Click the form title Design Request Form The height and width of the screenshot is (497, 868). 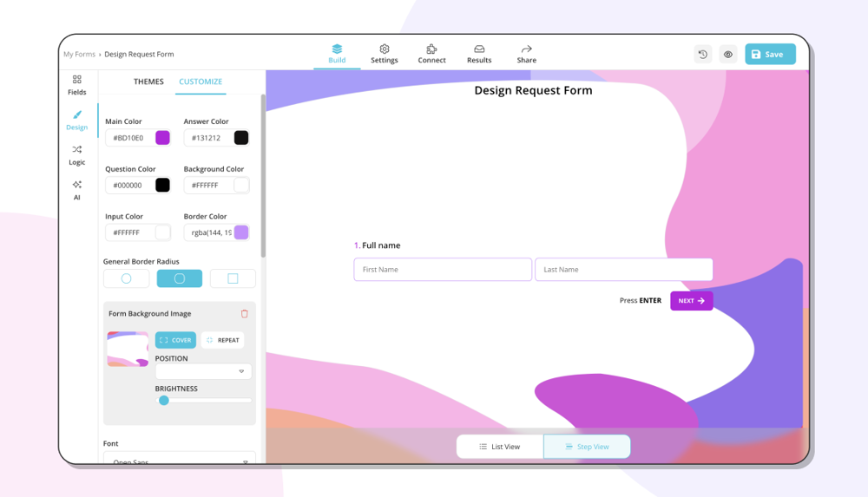(533, 90)
